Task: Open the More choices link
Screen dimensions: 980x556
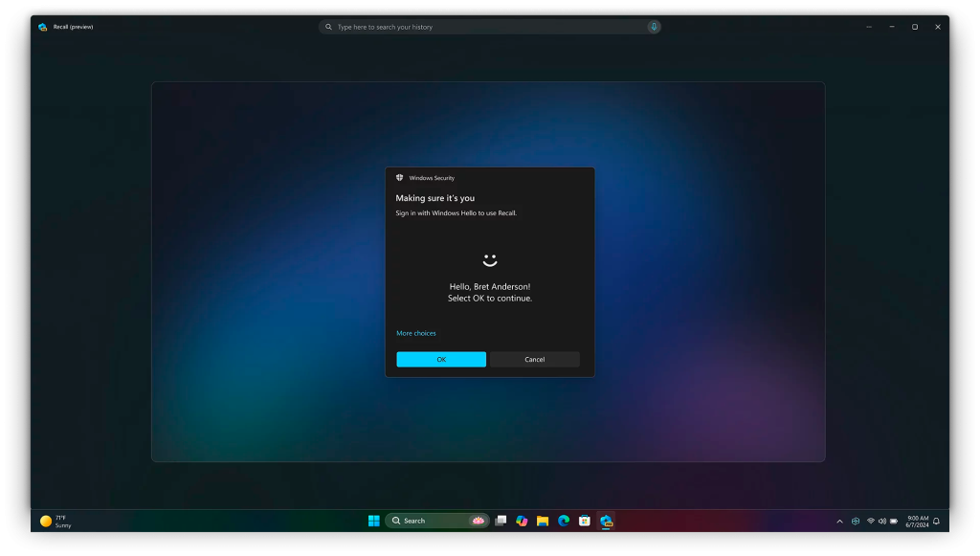Action: click(x=416, y=333)
